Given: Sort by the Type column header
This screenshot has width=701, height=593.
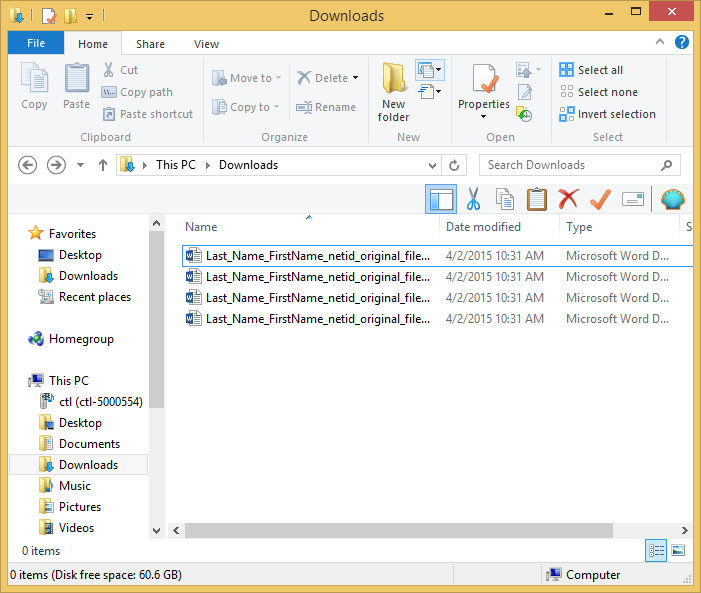Looking at the screenshot, I should pyautogui.click(x=579, y=227).
